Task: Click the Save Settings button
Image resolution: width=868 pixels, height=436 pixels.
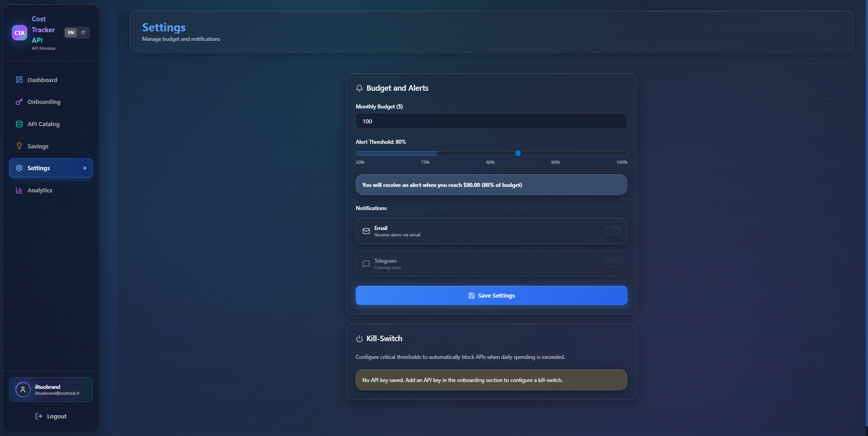Action: pos(491,295)
